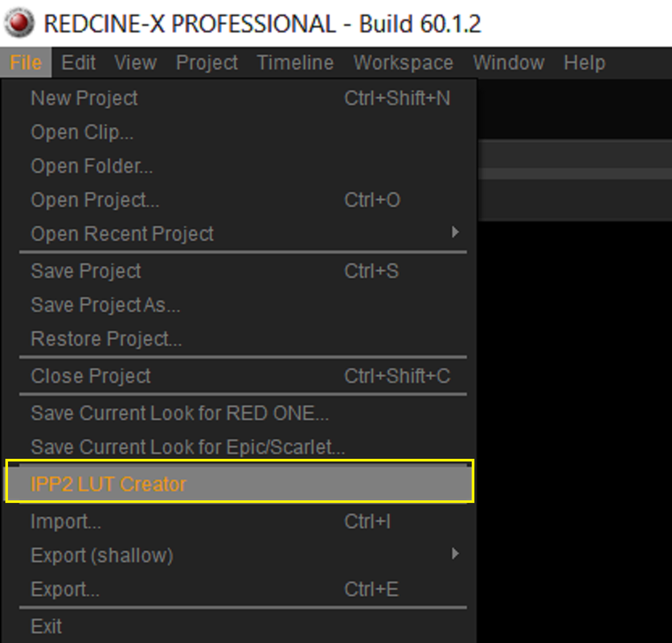Choose Save Project menu entry
672x643 pixels.
[x=240, y=271]
